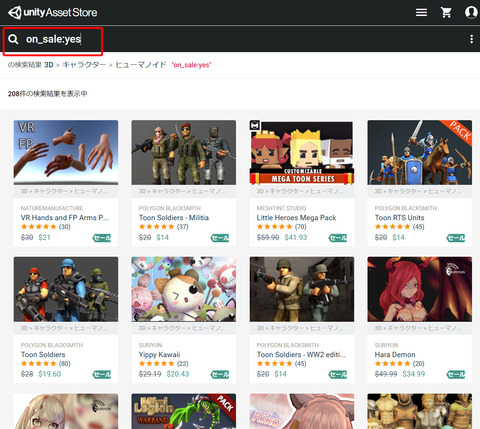Click sale badge on Little Heroes Mega Pack
480x429 pixels.
[338, 238]
